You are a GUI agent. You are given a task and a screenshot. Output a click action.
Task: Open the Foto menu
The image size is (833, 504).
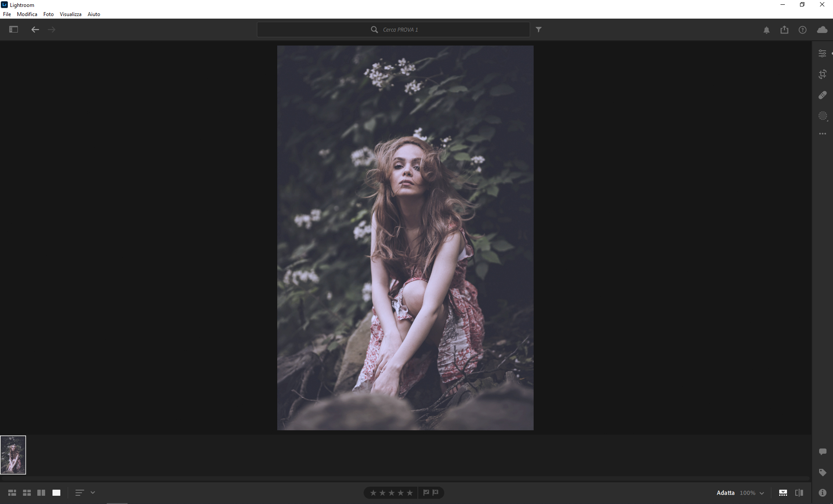(x=48, y=14)
